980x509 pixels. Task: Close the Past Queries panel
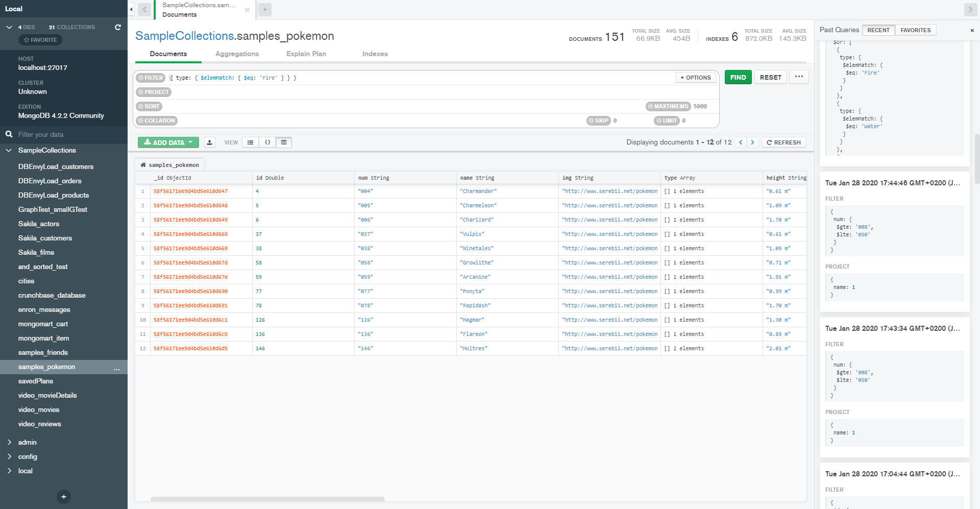tap(972, 31)
